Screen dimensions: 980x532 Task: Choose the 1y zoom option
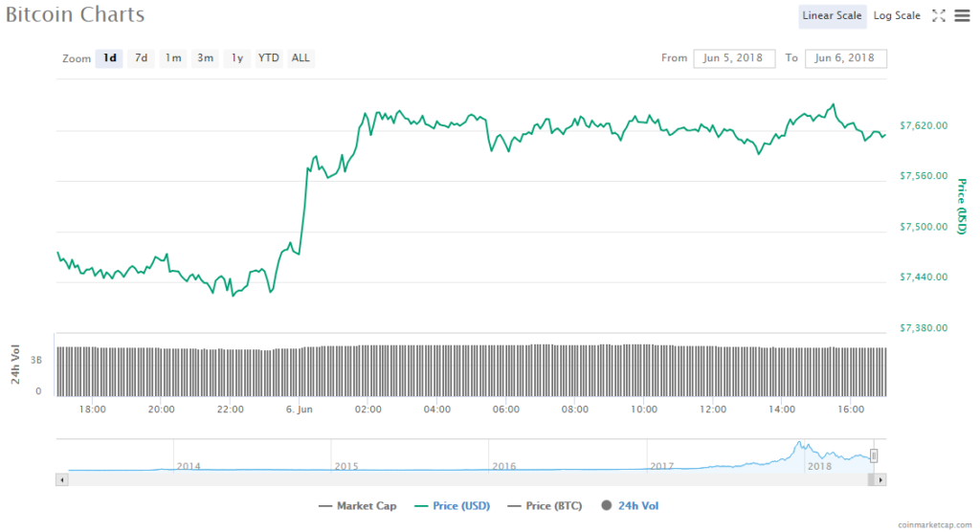(x=236, y=58)
